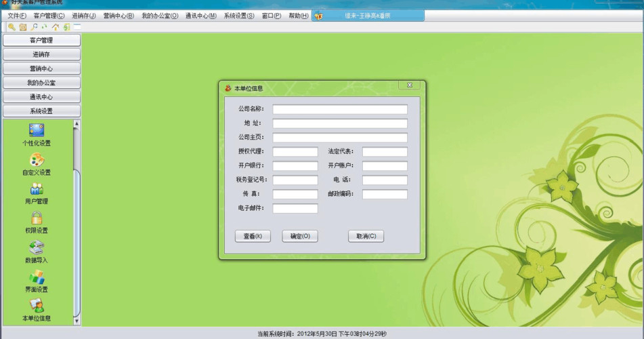Click the 查看(K) button
This screenshot has width=644, height=339.
[253, 236]
